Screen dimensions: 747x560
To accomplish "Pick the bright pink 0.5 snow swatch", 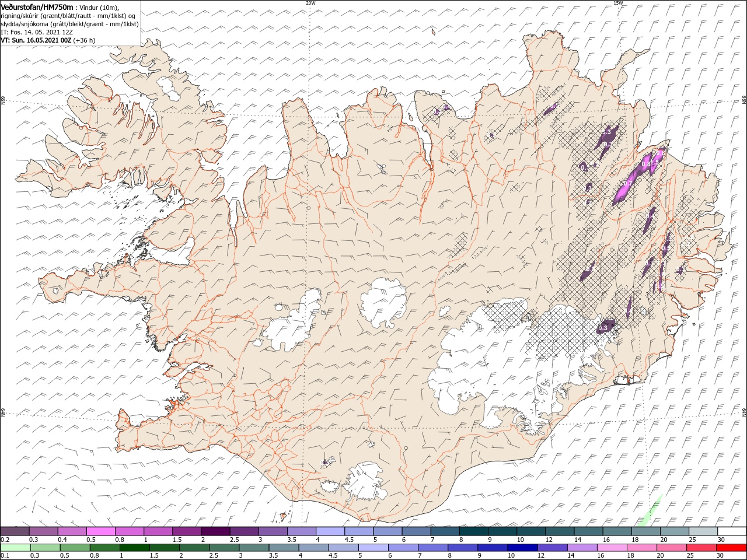I will click(101, 531).
